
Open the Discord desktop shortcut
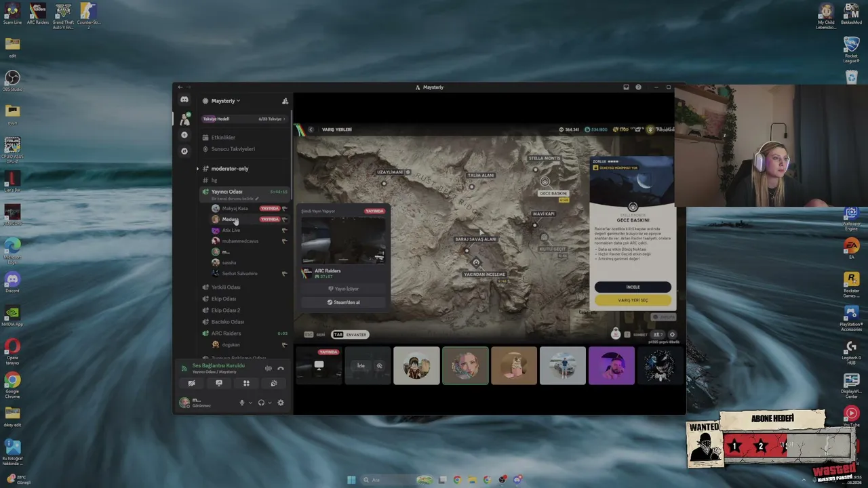coord(12,282)
